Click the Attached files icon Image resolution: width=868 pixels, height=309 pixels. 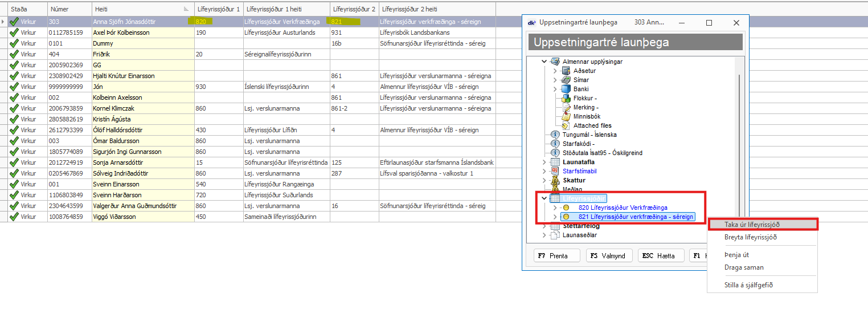coord(566,125)
